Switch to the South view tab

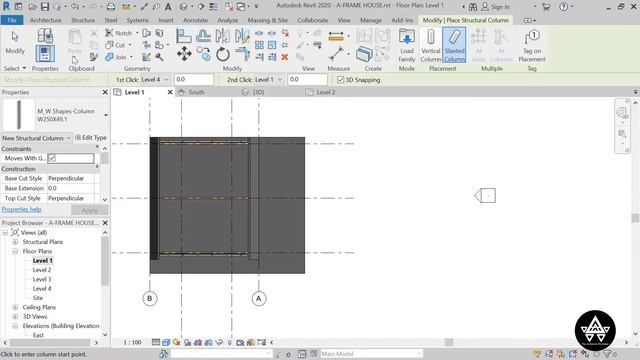196,92
